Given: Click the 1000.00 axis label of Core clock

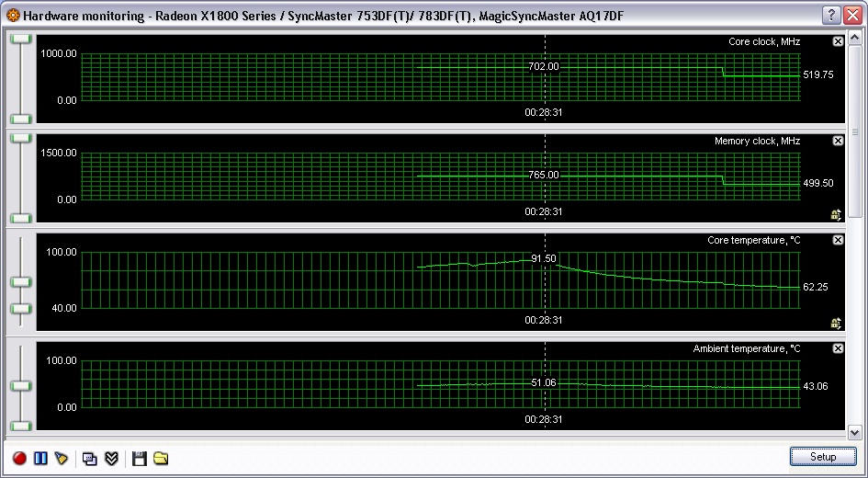Looking at the screenshot, I should pyautogui.click(x=59, y=53).
